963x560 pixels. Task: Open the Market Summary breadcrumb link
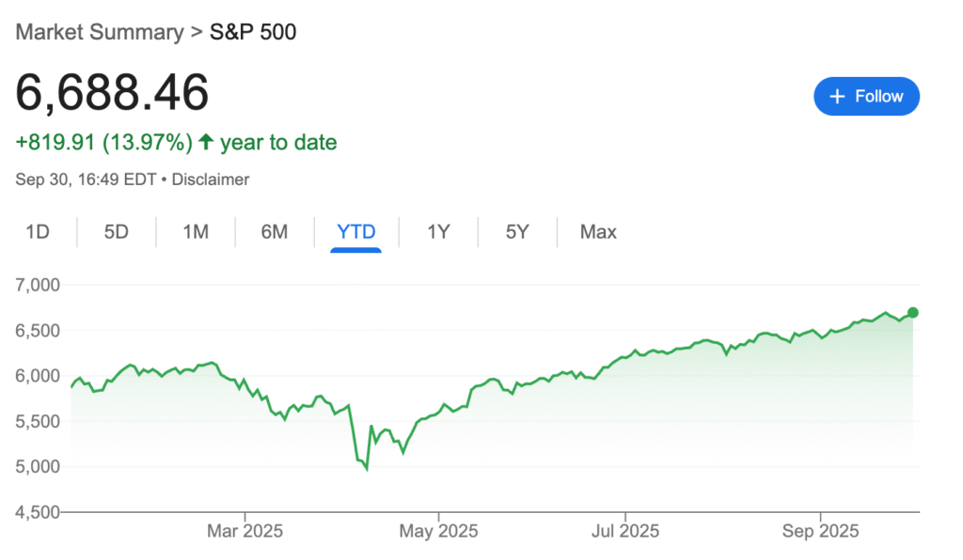point(99,32)
